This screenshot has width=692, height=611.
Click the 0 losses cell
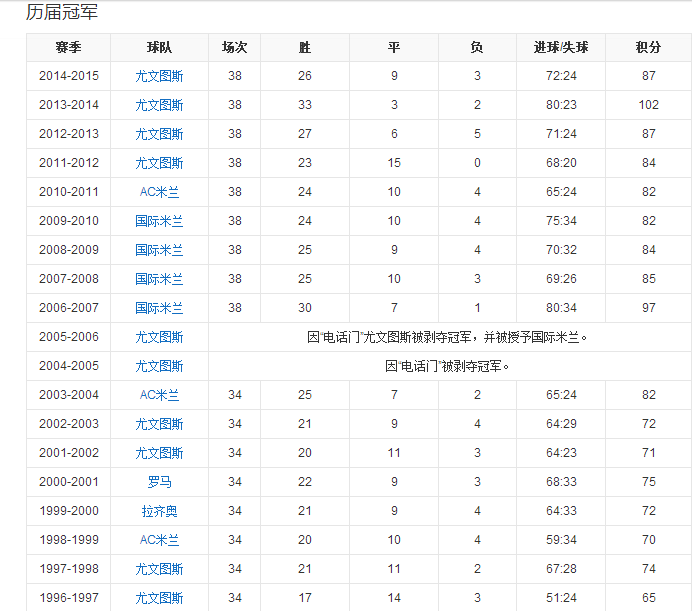(477, 163)
